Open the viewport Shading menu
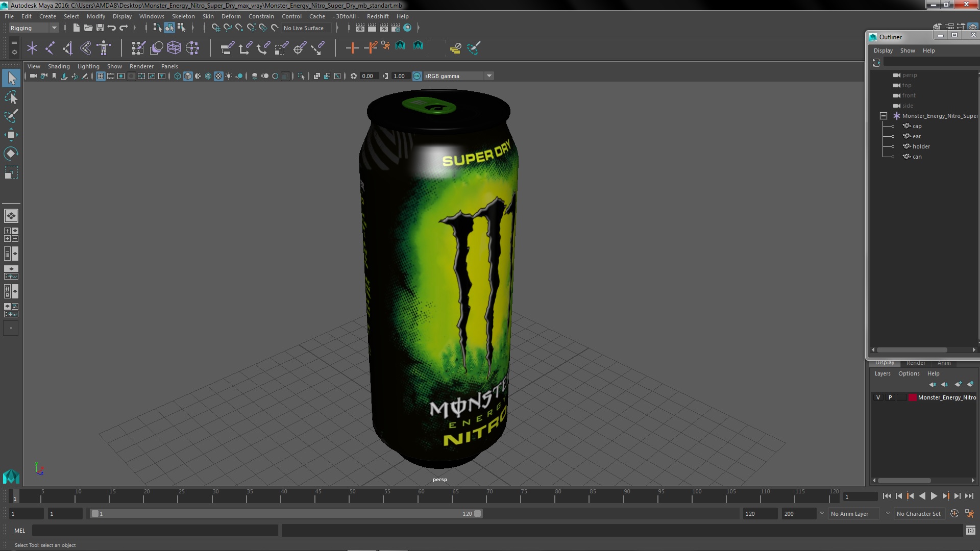 pyautogui.click(x=59, y=66)
